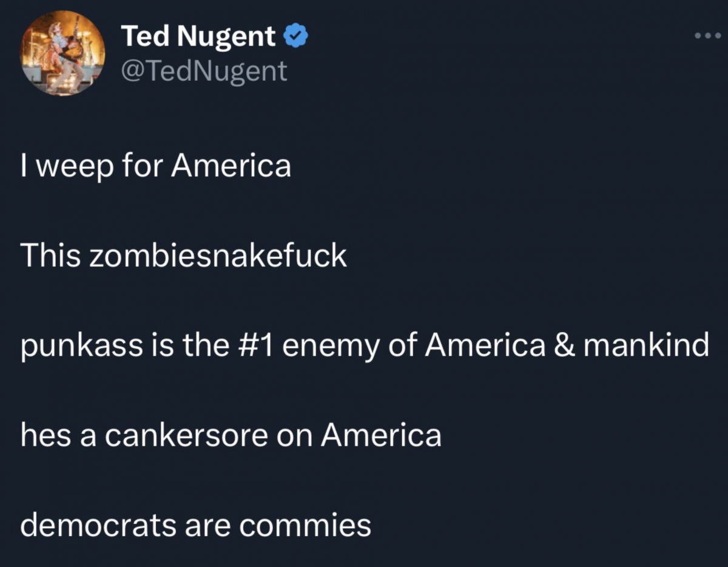Screen dimensions: 728x567
Task: Open the @TedNugent handle link
Action: [x=204, y=72]
